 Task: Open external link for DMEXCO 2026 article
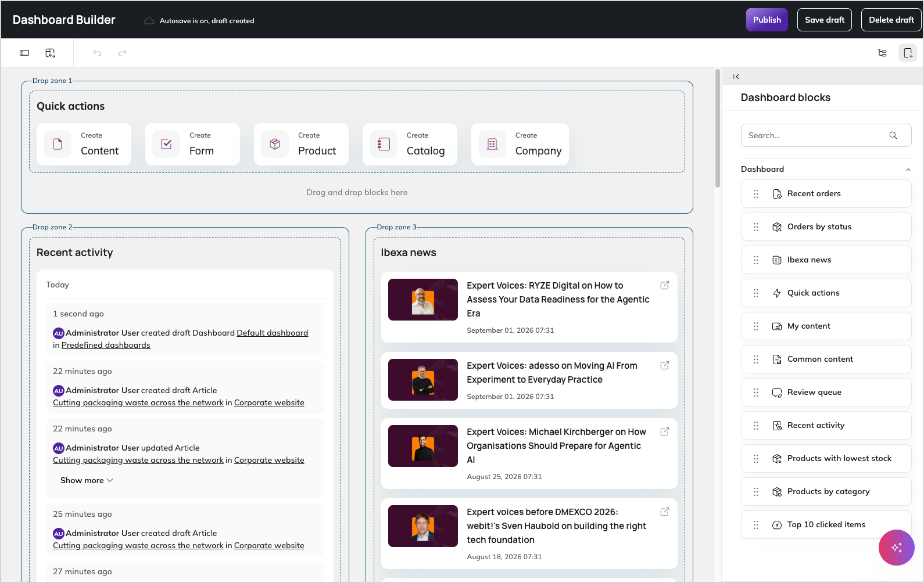click(665, 512)
